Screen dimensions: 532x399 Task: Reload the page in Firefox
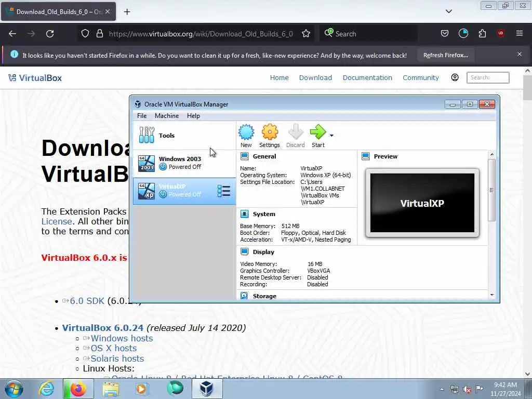(x=50, y=34)
